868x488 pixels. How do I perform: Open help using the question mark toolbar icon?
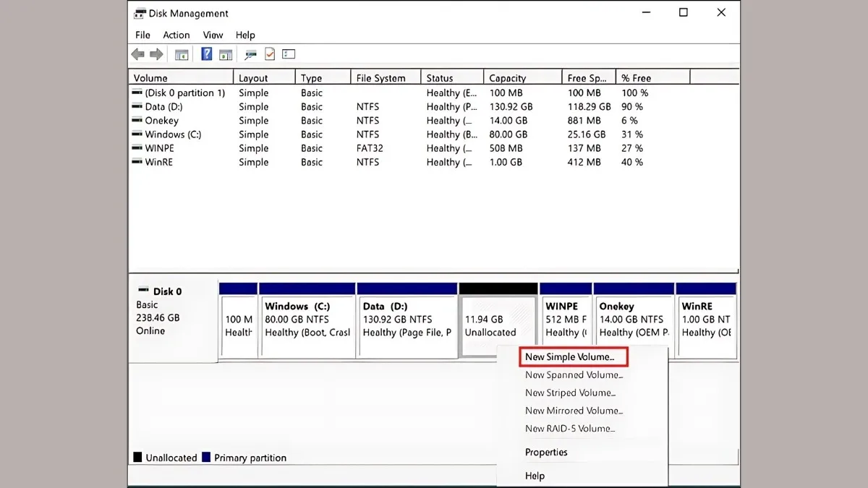coord(206,54)
